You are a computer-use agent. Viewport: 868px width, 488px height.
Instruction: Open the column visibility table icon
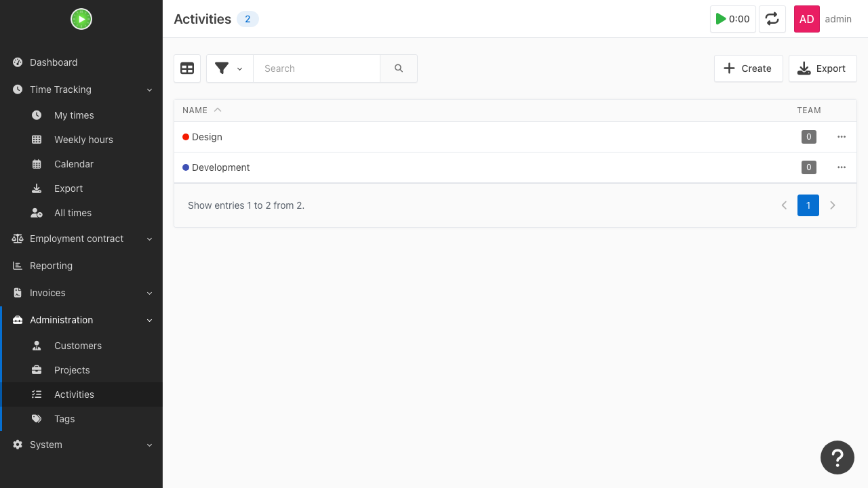(x=187, y=68)
